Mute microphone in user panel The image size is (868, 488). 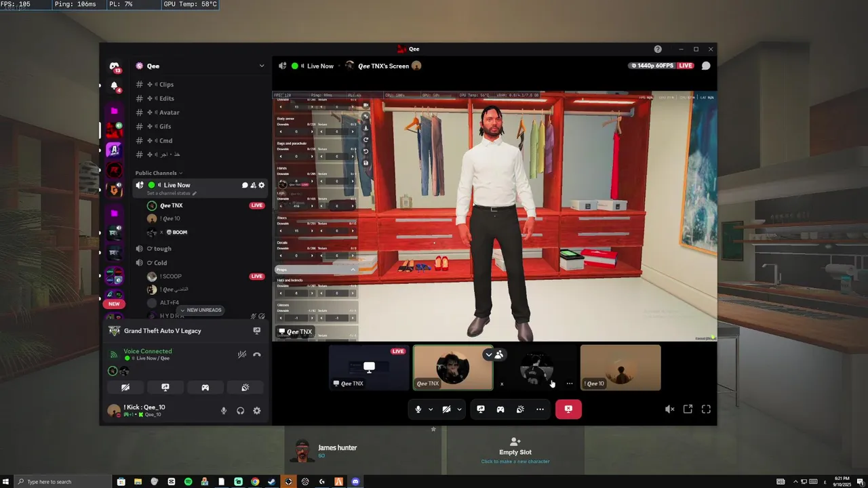[224, 411]
